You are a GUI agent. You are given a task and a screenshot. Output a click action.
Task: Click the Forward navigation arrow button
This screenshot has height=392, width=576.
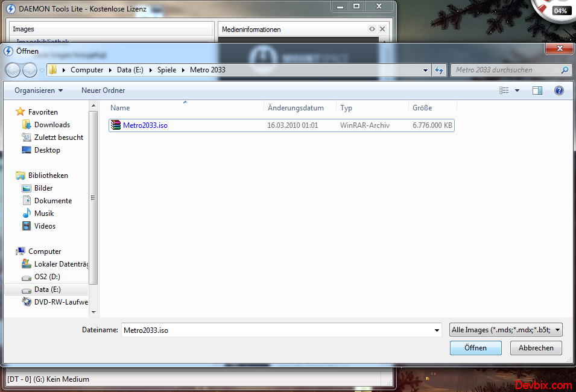tap(30, 70)
